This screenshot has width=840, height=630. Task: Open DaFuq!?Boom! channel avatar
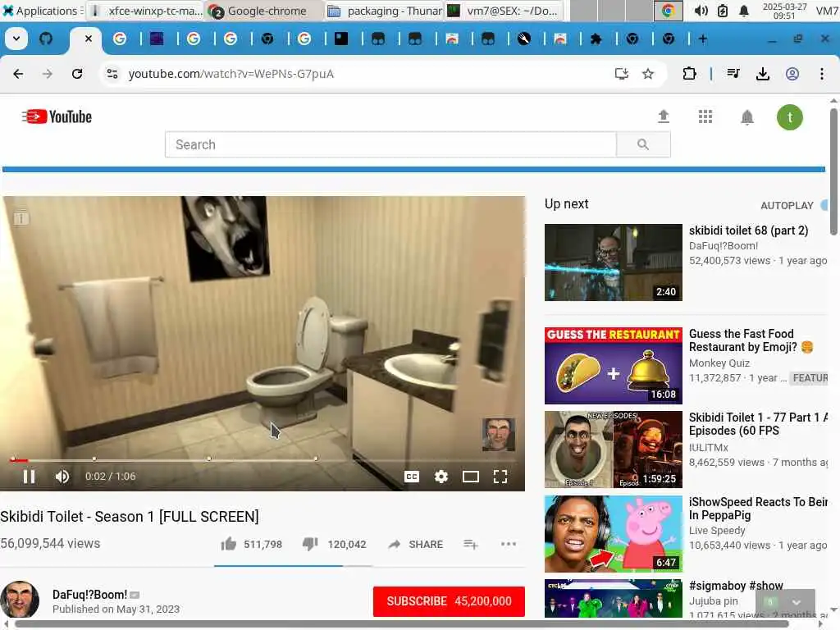click(20, 600)
